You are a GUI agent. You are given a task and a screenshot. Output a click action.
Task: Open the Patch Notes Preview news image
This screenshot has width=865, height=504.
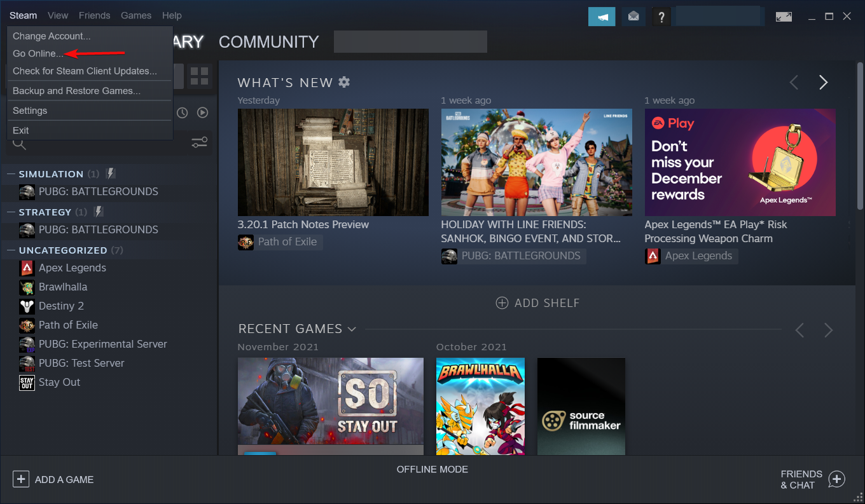pyautogui.click(x=333, y=162)
